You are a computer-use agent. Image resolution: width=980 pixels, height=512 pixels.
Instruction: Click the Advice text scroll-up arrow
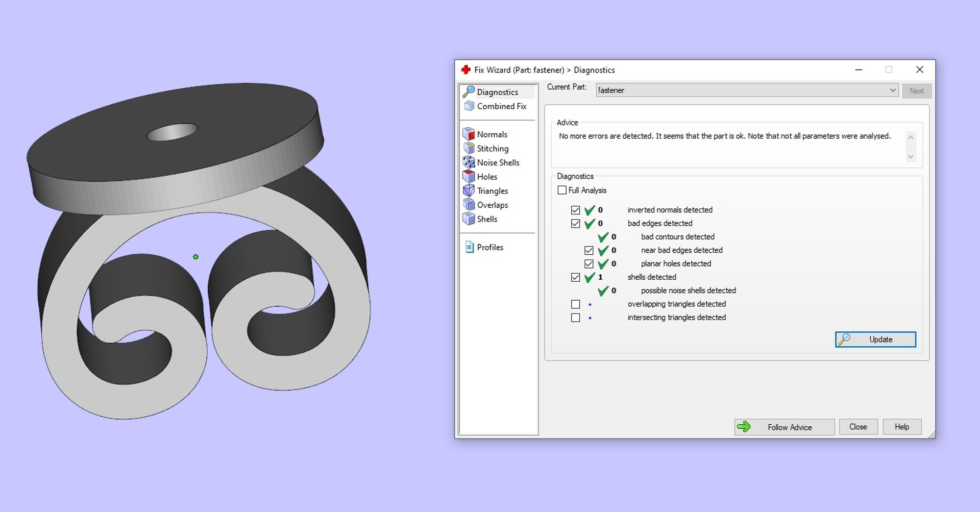tap(911, 137)
